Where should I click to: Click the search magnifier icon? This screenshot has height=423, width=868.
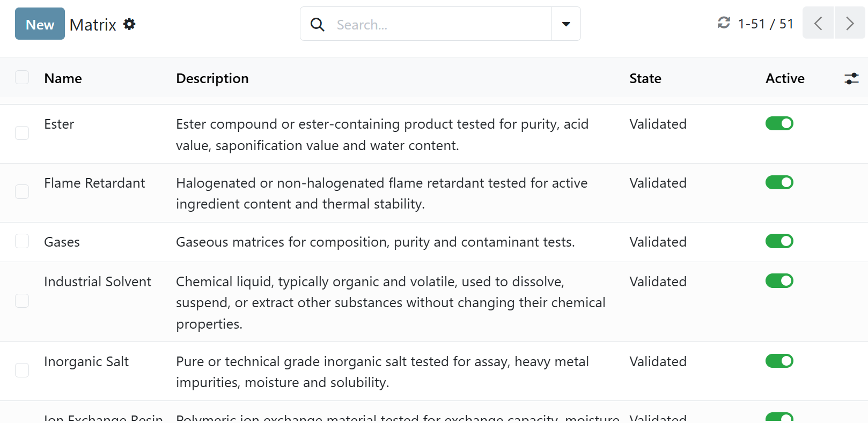click(318, 24)
